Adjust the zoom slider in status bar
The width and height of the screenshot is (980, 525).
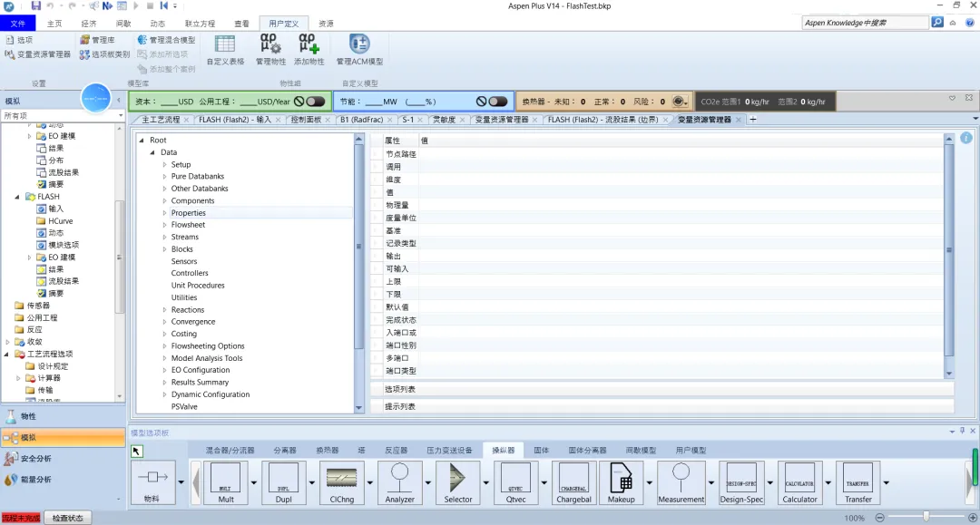[x=926, y=517]
